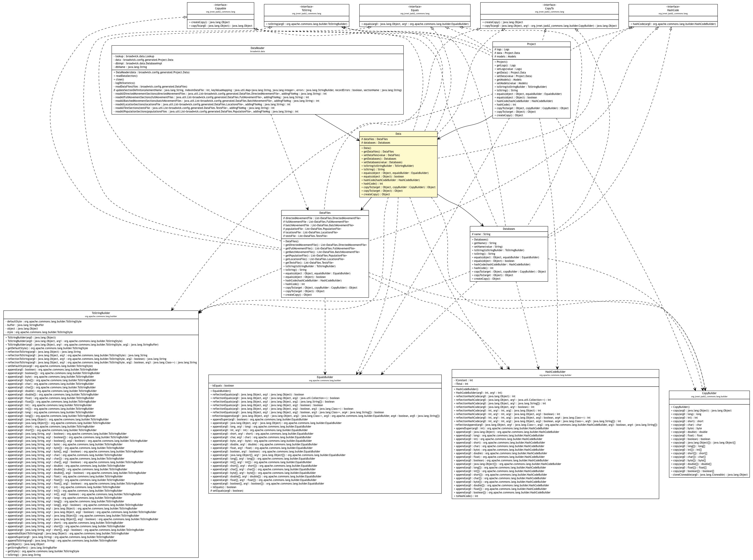Click the '# datafiles : DataFiles' field in Data
Image resolution: width=753 pixels, height=560 pixels.
tap(374, 139)
